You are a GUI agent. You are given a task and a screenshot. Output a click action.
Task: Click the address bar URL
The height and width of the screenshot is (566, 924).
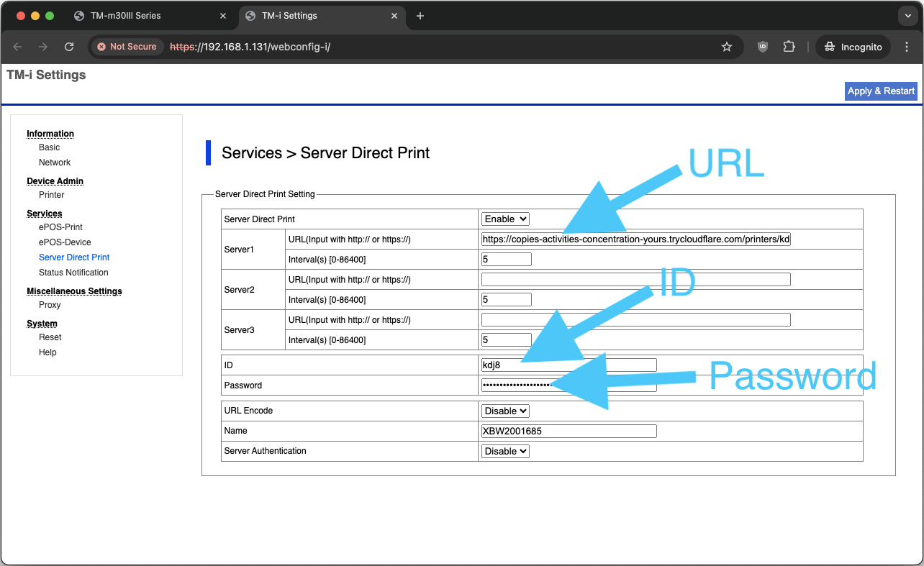pyautogui.click(x=250, y=47)
